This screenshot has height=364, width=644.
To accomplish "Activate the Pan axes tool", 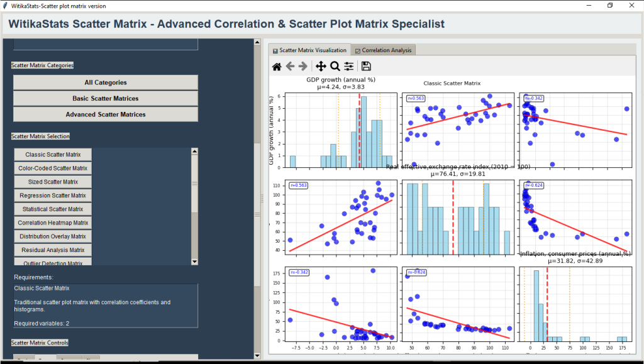I will 321,67.
